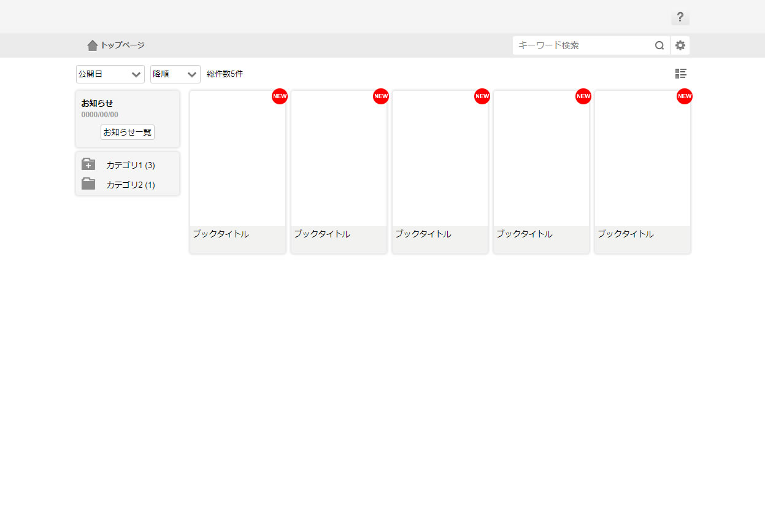Viewport: 765px width, 532px height.
Task: Select カテゴリ2 (1) in sidebar
Action: (131, 185)
